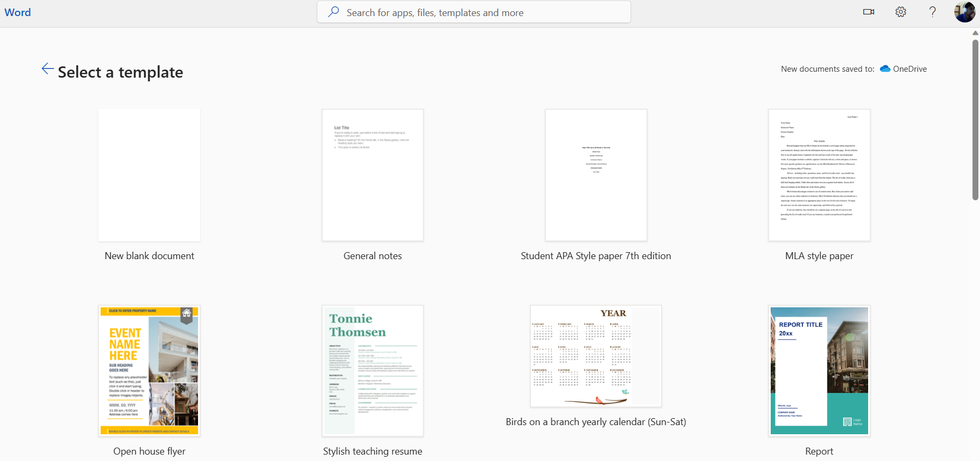Click the 'Stylish teaching resume' label
This screenshot has height=461, width=980.
tap(373, 451)
